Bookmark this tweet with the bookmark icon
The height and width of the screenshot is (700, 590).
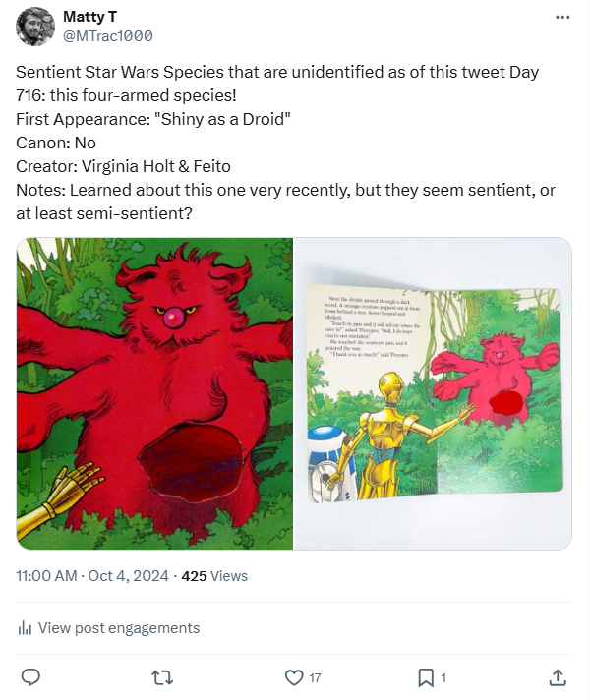[x=426, y=677]
